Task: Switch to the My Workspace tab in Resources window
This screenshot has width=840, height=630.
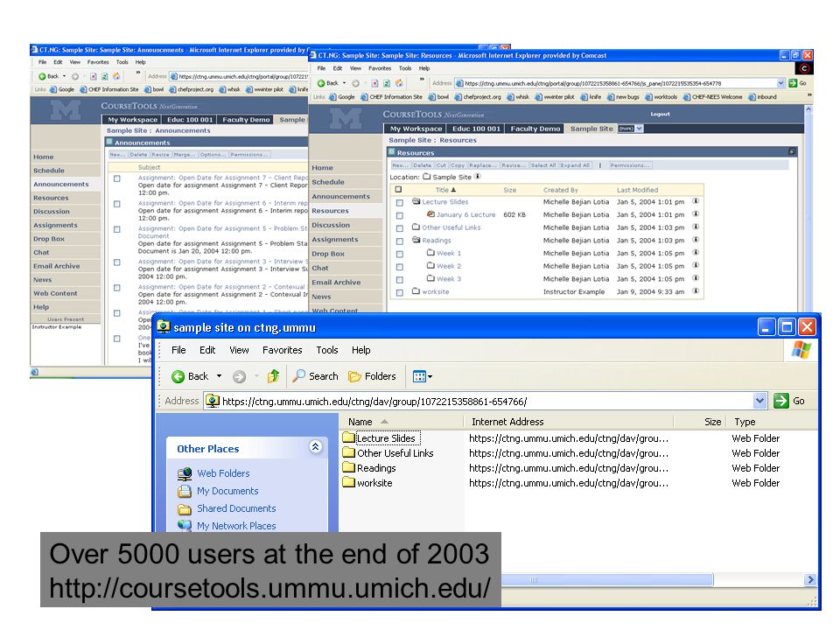Action: pyautogui.click(x=416, y=129)
